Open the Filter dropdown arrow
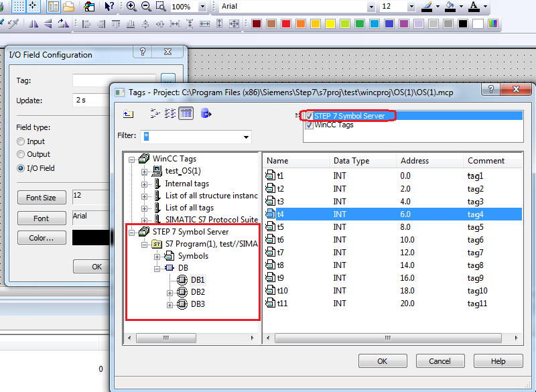 tap(246, 137)
